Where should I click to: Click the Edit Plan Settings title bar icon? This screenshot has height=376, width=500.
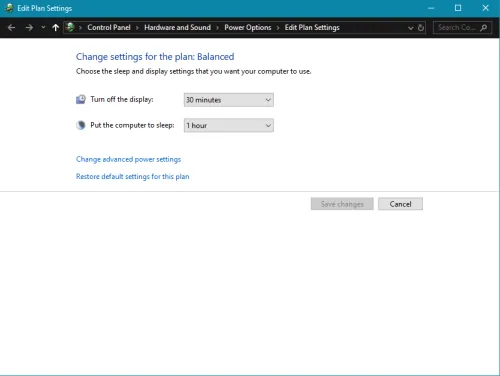[9, 8]
